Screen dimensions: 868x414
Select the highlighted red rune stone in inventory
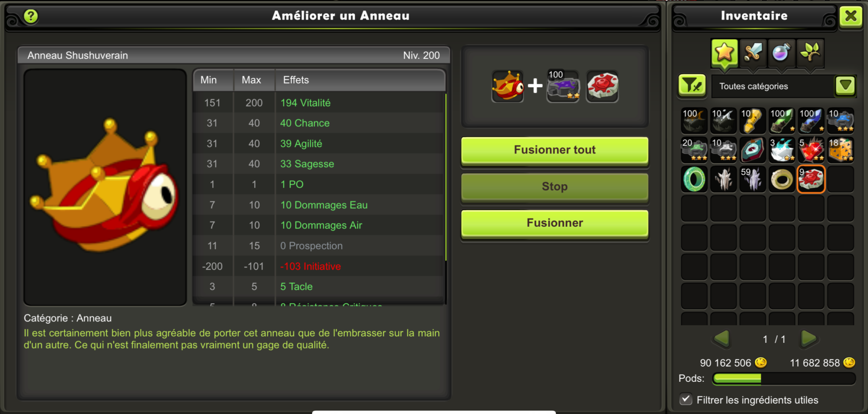pos(811,179)
